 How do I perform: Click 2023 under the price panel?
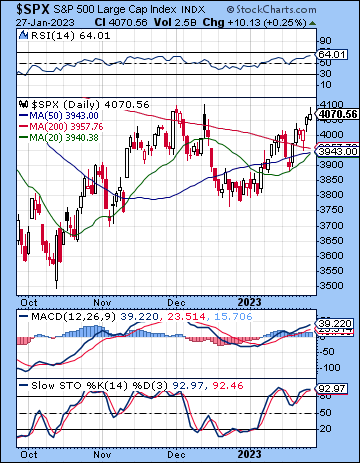pos(249,303)
